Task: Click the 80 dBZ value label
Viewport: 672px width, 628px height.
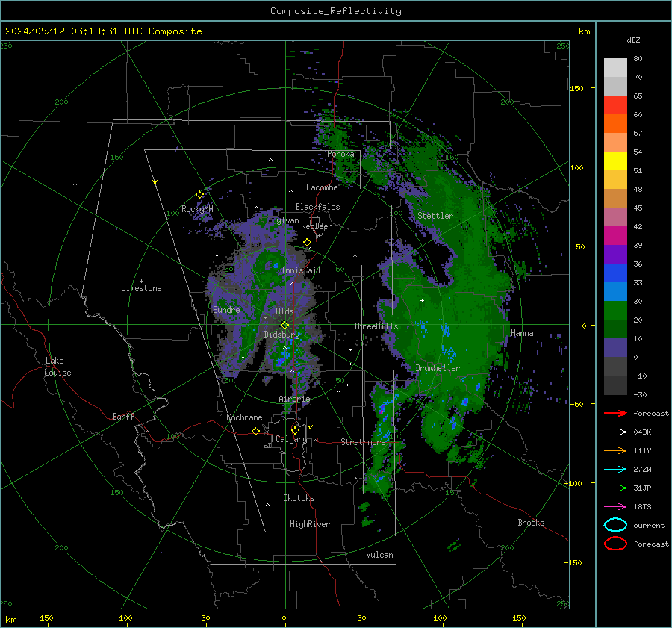Action: 638,59
